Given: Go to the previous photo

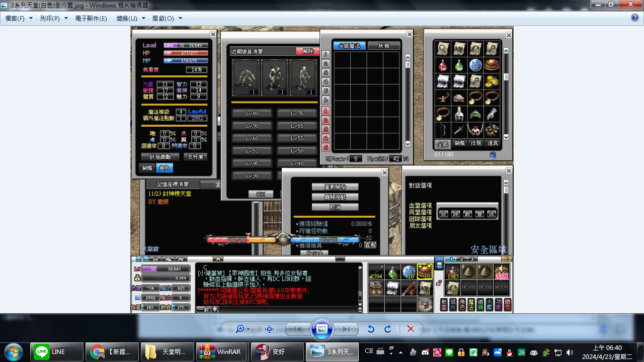Looking at the screenshot, I should pyautogui.click(x=298, y=329).
